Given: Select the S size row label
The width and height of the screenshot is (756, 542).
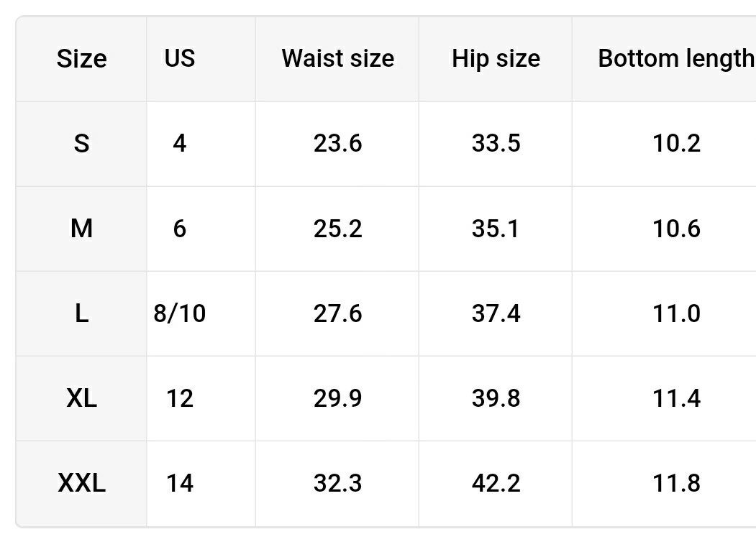Looking at the screenshot, I should [82, 143].
